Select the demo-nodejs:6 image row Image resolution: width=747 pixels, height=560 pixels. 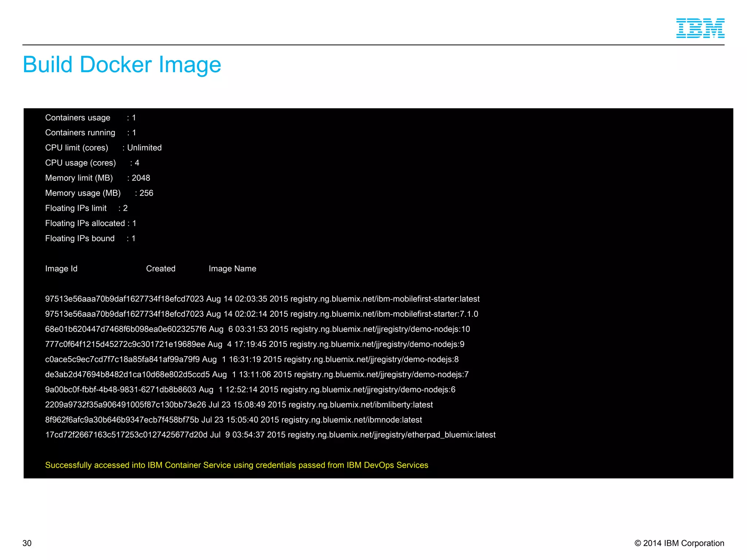tap(250, 390)
